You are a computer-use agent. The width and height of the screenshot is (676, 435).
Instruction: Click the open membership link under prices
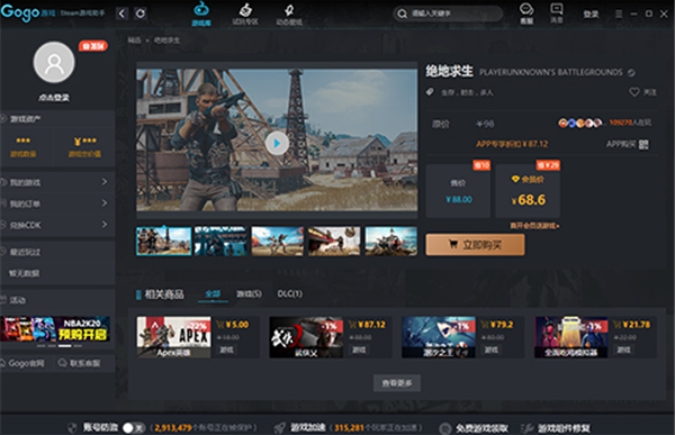535,225
